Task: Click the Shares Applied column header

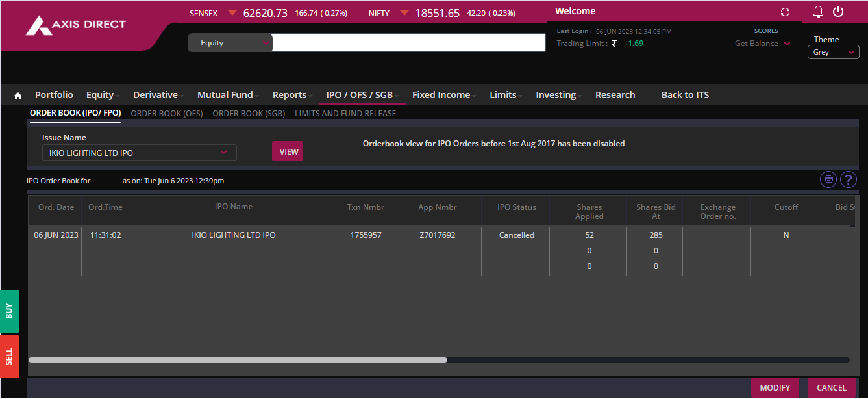Action: point(589,212)
